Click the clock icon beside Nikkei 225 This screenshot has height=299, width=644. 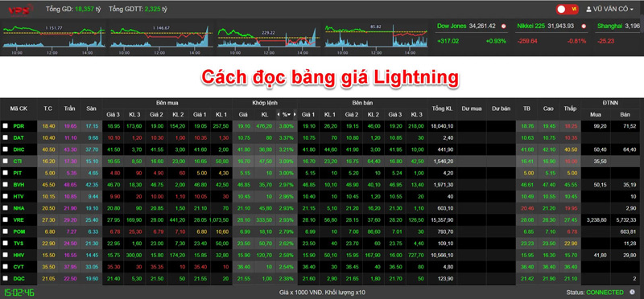coord(584,27)
